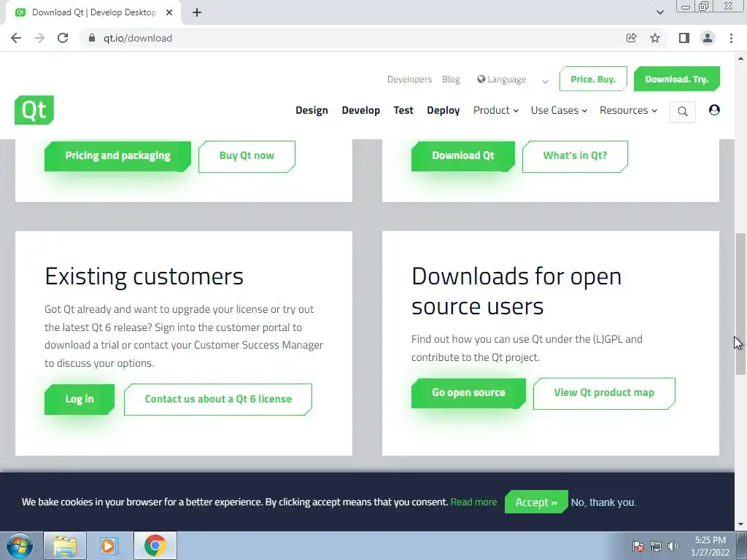Expand the Language dropdown
747x560 pixels.
(x=545, y=82)
